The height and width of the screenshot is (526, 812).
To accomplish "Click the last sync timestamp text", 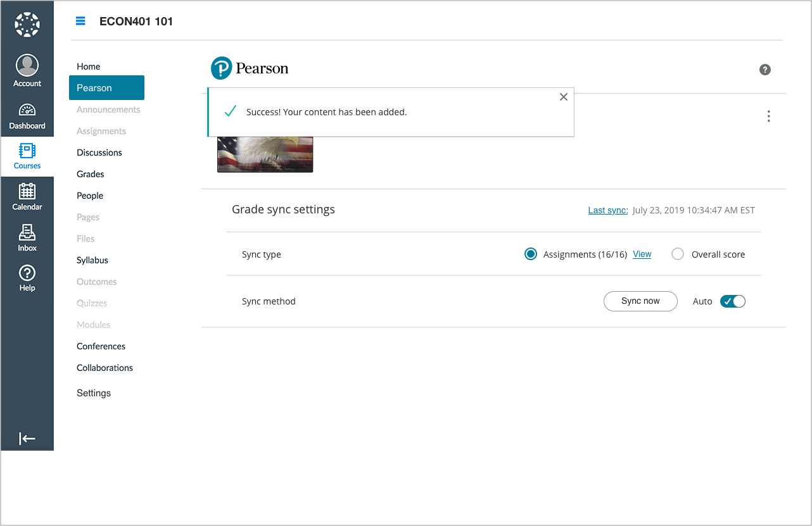I will coord(694,210).
